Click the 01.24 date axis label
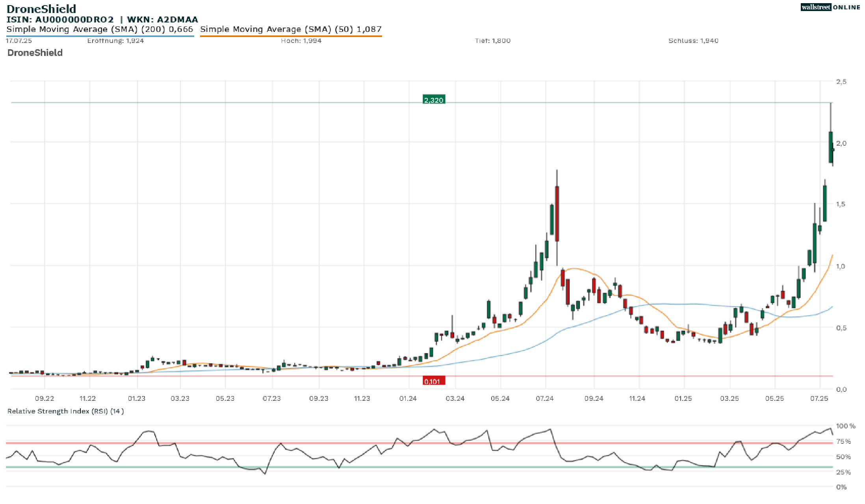This screenshot has width=865, height=504. click(408, 398)
